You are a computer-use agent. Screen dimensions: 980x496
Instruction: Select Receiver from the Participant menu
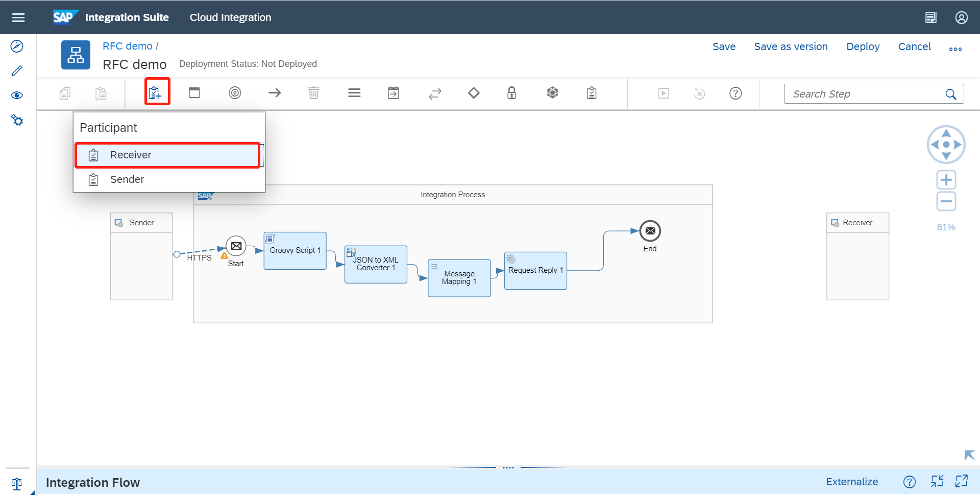point(167,155)
